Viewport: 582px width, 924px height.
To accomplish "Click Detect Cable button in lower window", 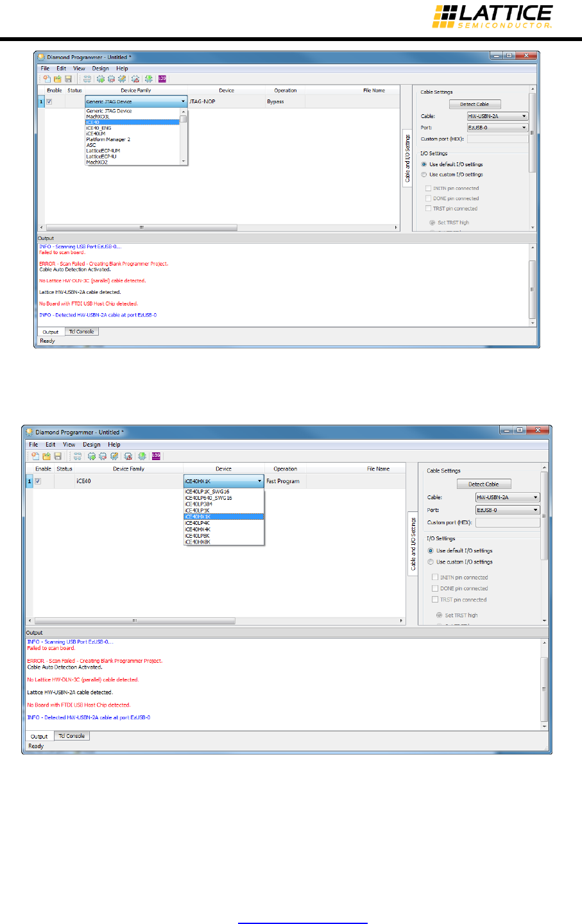I will coord(483,484).
